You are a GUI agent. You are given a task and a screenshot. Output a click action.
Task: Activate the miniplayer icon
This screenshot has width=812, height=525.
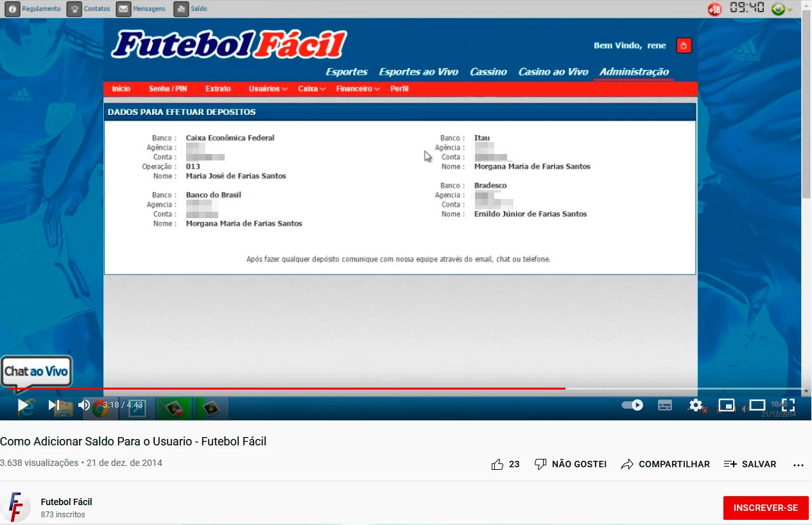click(x=726, y=405)
